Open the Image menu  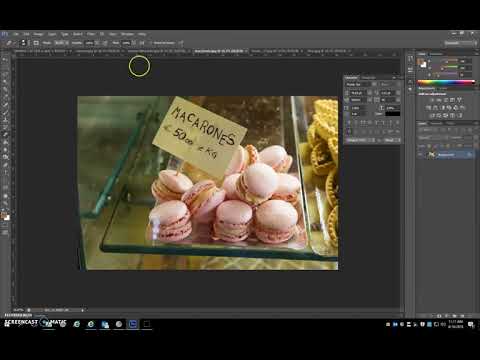click(38, 34)
